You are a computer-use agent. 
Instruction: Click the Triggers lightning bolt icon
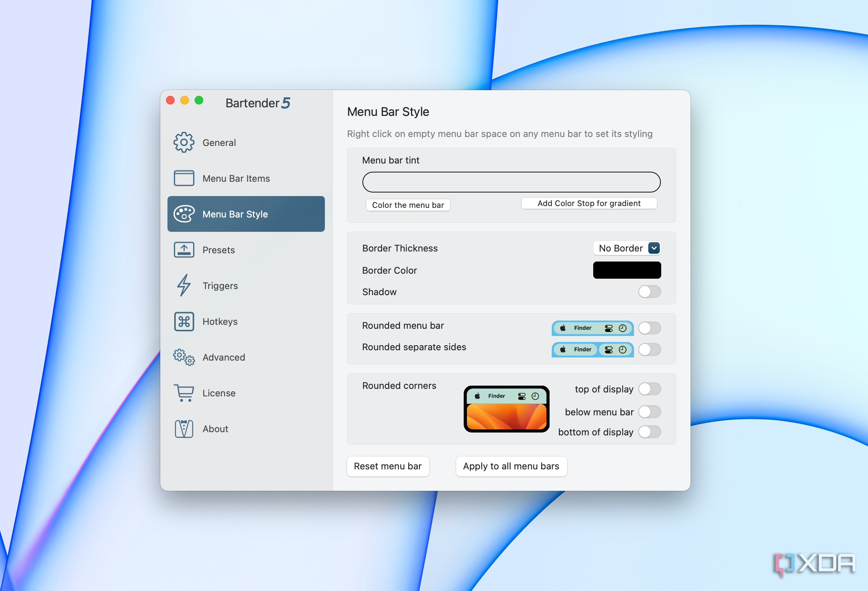184,285
